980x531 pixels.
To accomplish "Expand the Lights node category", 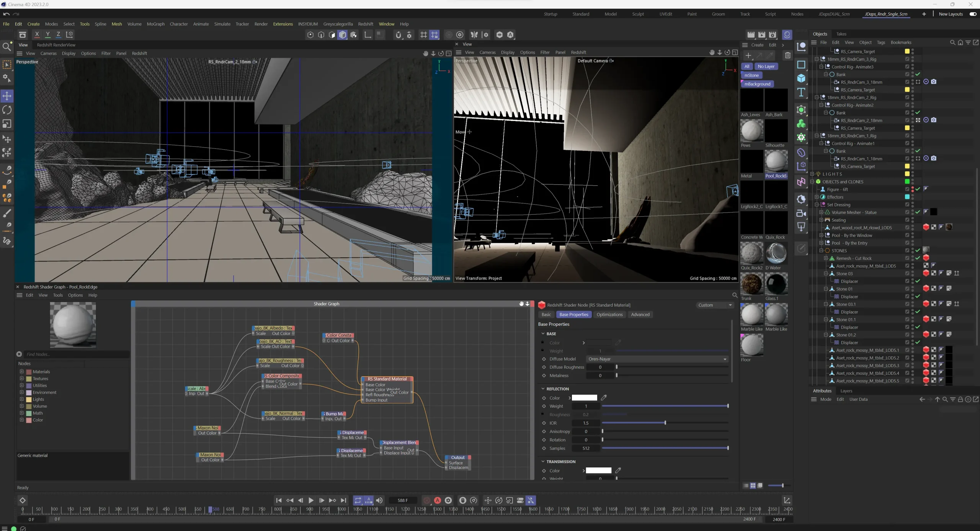I will pos(22,399).
